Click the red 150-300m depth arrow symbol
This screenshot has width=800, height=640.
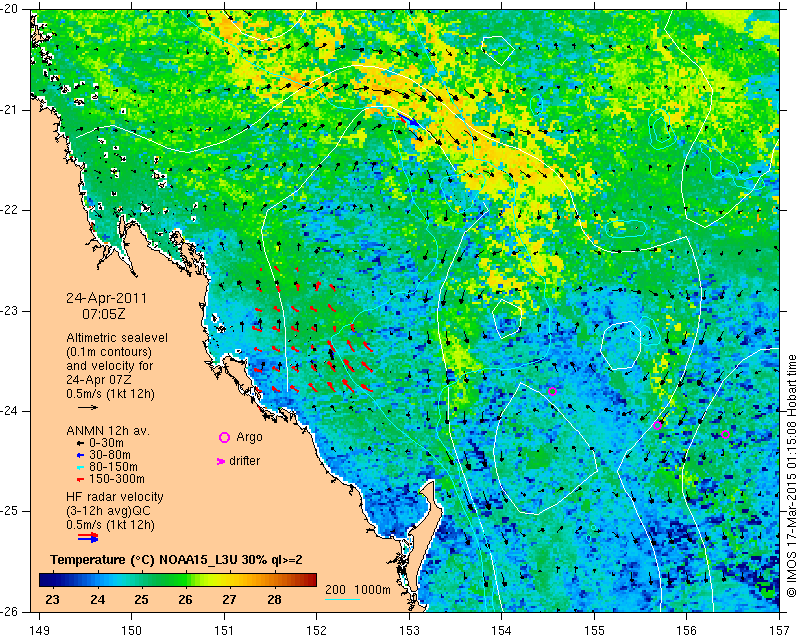tap(80, 479)
